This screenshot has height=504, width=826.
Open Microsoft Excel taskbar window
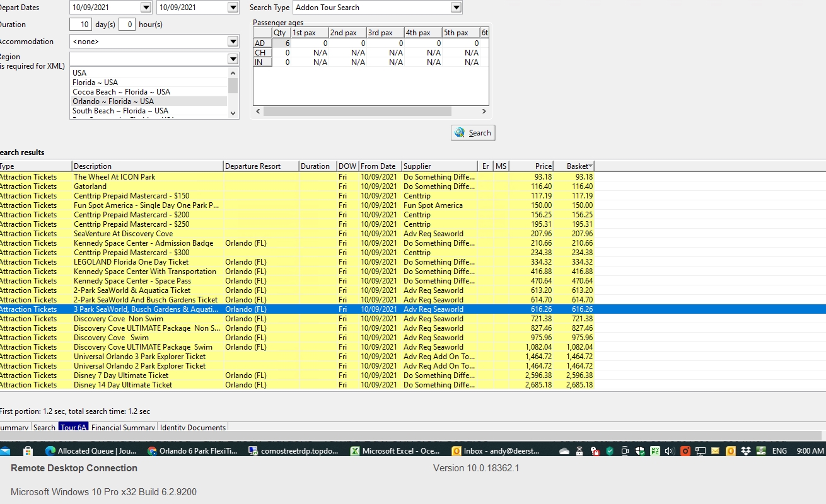(396, 451)
